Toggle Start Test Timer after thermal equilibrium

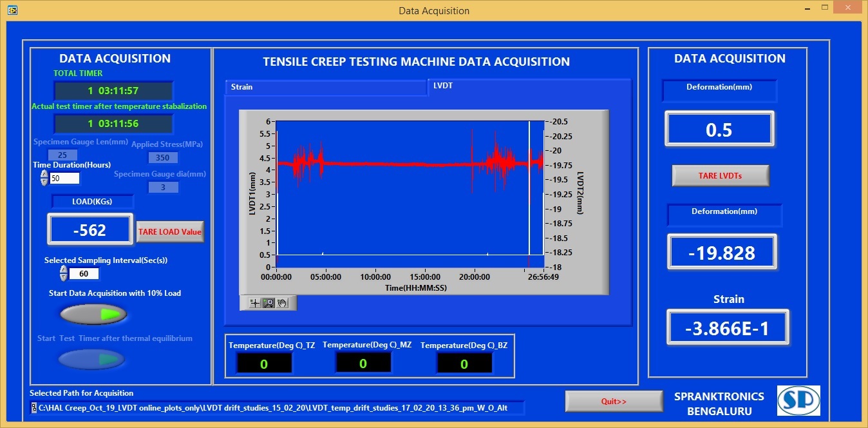92,360
